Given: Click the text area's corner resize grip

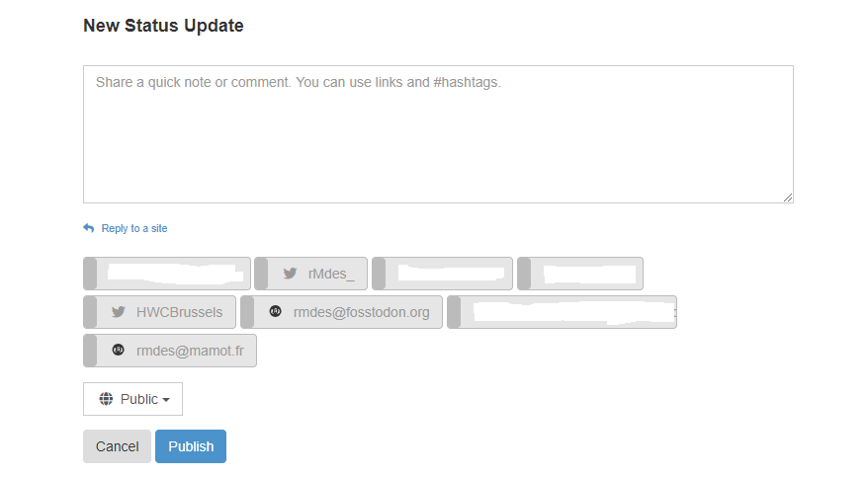Looking at the screenshot, I should pos(788,198).
